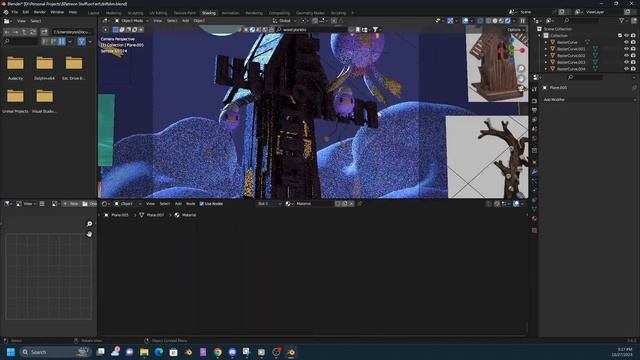
Task: Select solid viewport shading mode
Action: point(495,20)
